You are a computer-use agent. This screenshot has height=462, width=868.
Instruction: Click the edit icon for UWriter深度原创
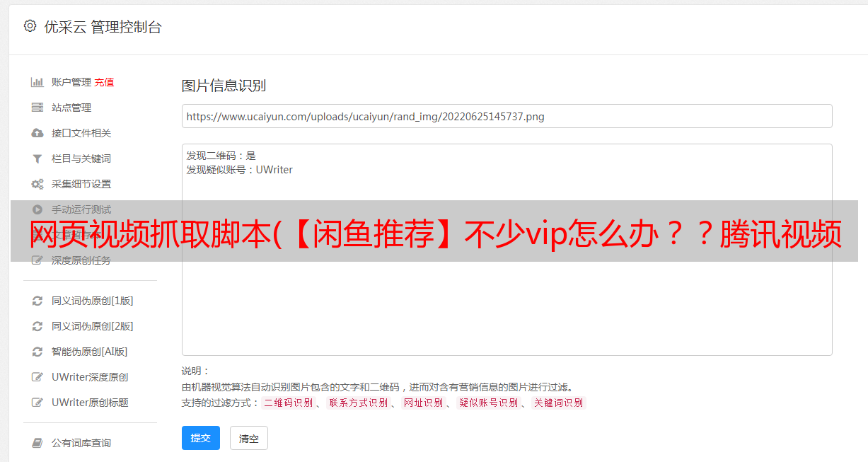pos(37,377)
